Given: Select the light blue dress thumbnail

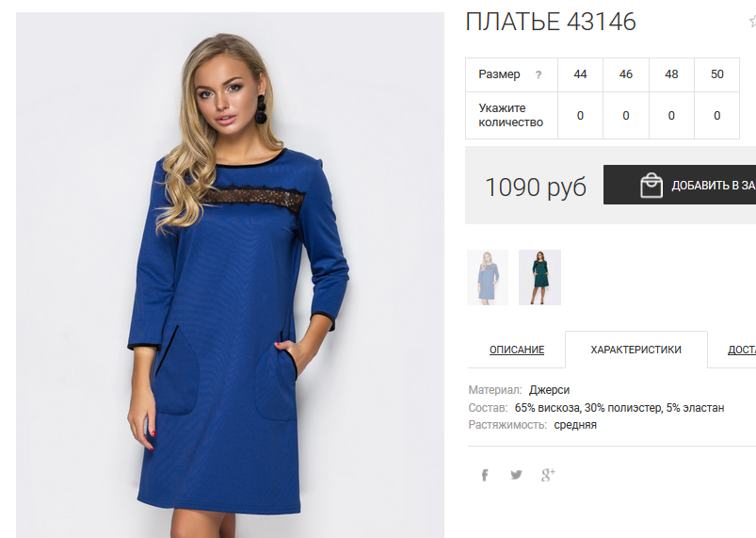Looking at the screenshot, I should coord(488,277).
